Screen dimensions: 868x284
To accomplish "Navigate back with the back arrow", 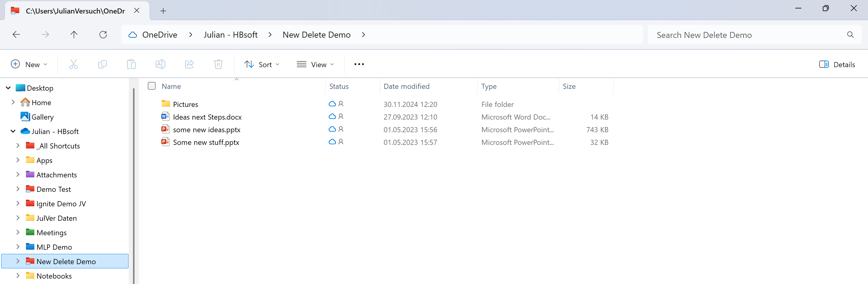I will tap(16, 35).
